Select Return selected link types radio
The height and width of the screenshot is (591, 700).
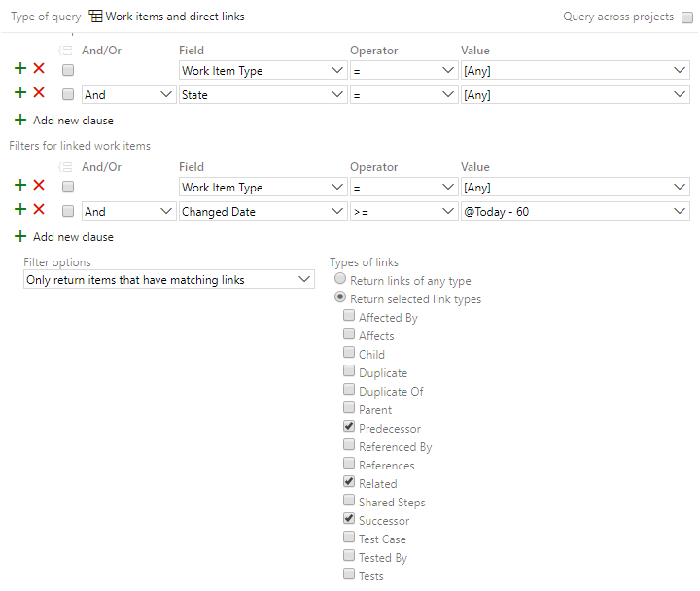pos(340,296)
